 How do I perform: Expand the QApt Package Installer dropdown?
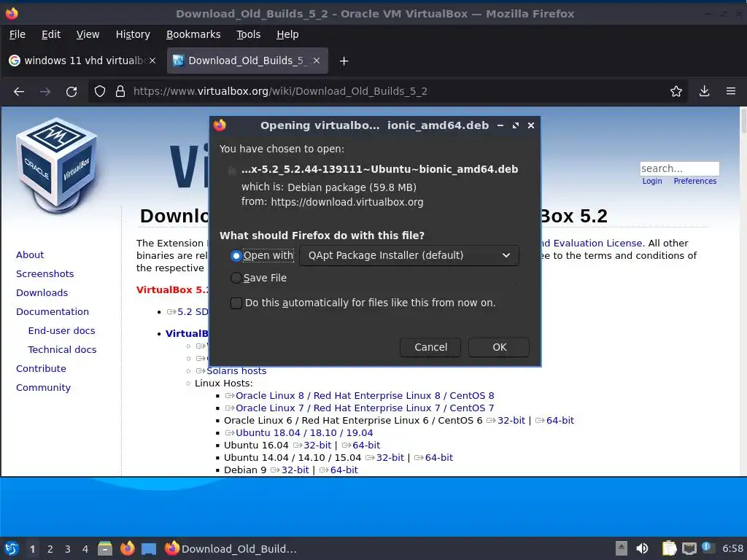pyautogui.click(x=409, y=255)
